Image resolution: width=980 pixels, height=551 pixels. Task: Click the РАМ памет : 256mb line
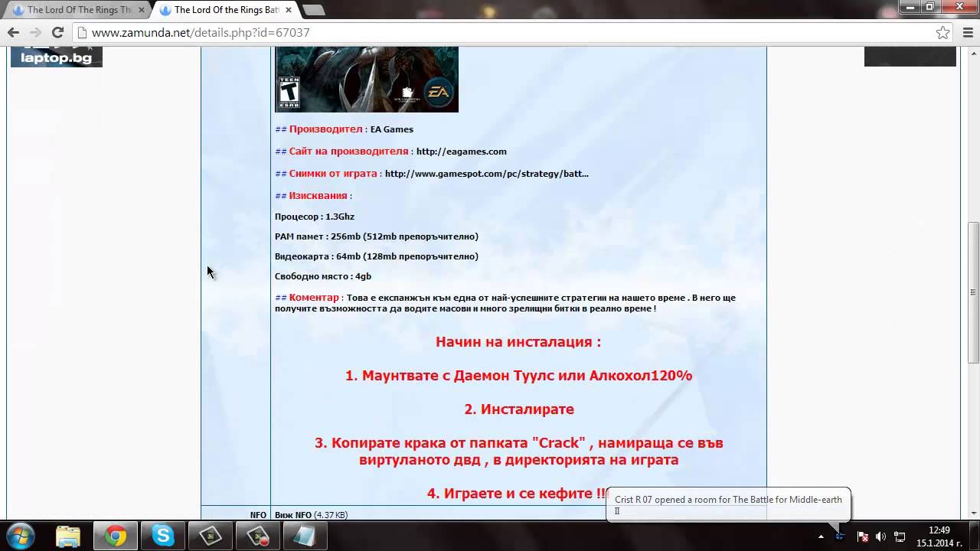tap(377, 236)
